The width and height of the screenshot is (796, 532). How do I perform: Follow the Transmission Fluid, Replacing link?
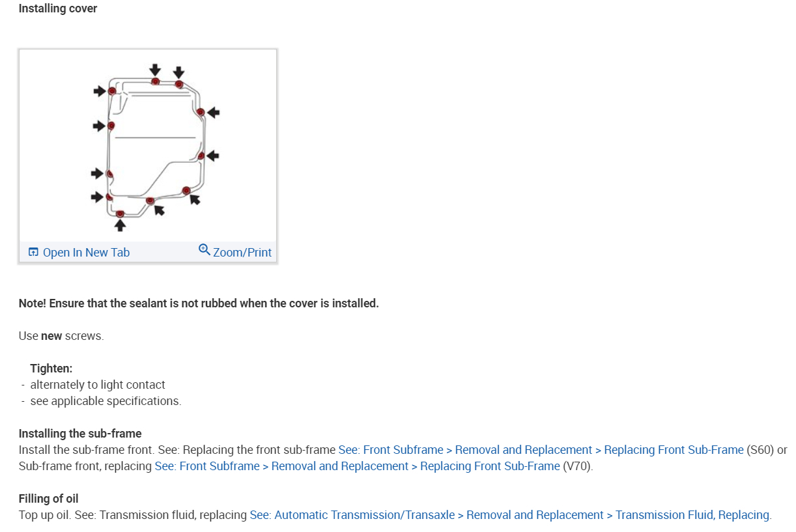pyautogui.click(x=692, y=515)
